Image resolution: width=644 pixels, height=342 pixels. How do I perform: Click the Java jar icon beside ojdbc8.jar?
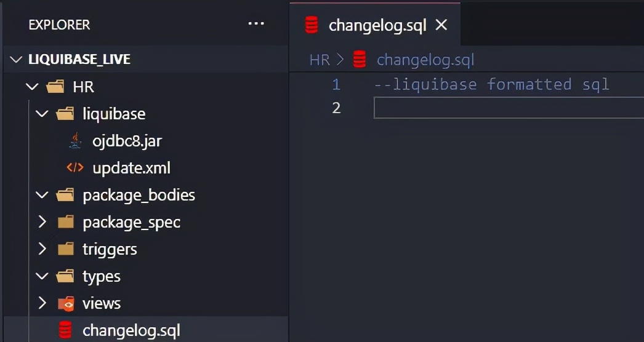pyautogui.click(x=75, y=140)
